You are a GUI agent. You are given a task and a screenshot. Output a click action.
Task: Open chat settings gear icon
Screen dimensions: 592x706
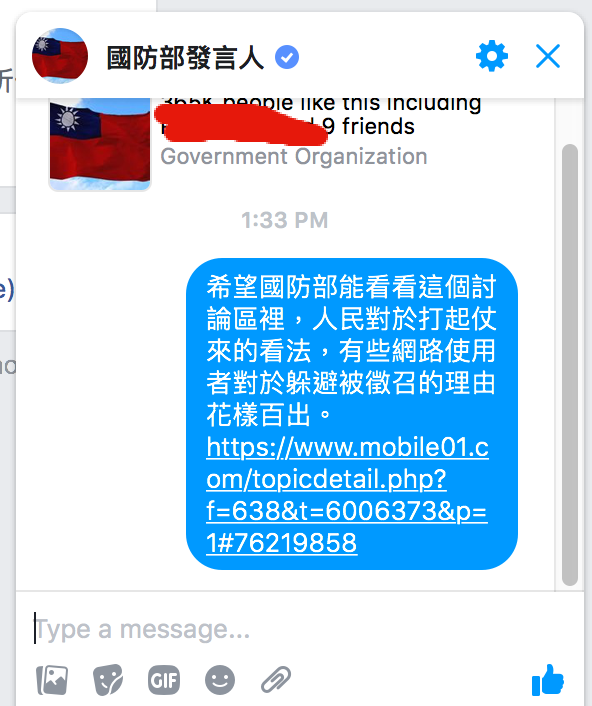tap(492, 56)
